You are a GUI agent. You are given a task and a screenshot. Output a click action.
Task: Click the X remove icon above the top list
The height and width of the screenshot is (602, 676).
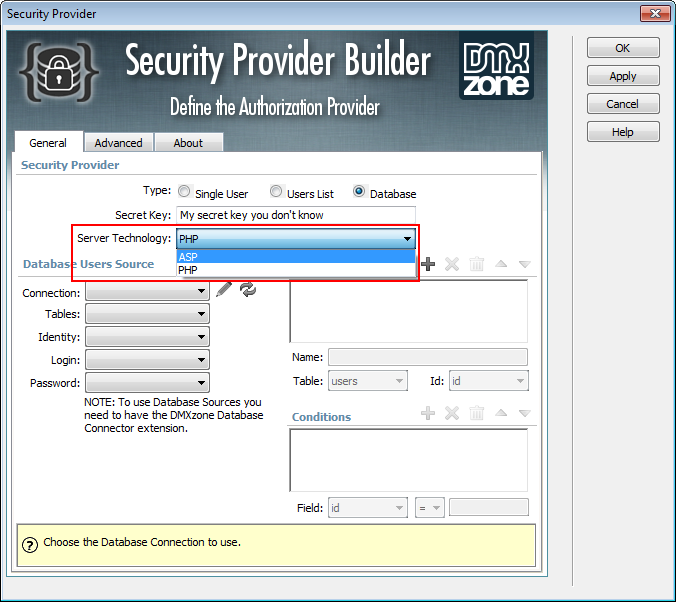point(452,264)
